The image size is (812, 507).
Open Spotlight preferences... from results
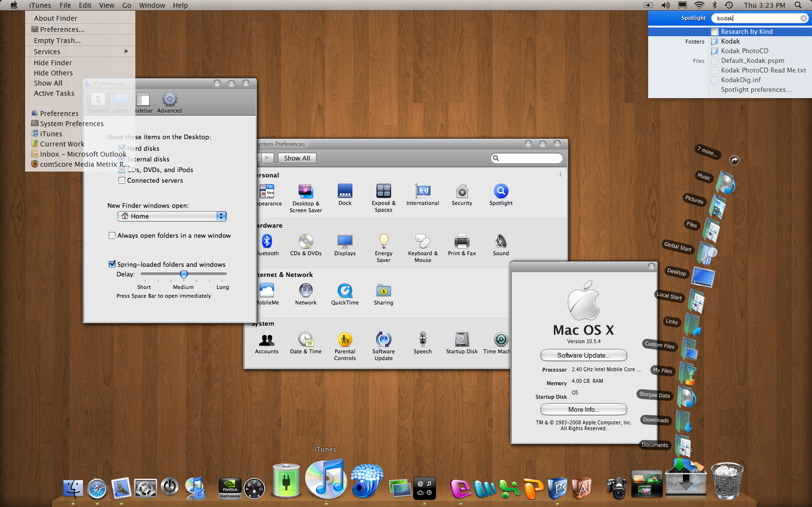click(756, 89)
